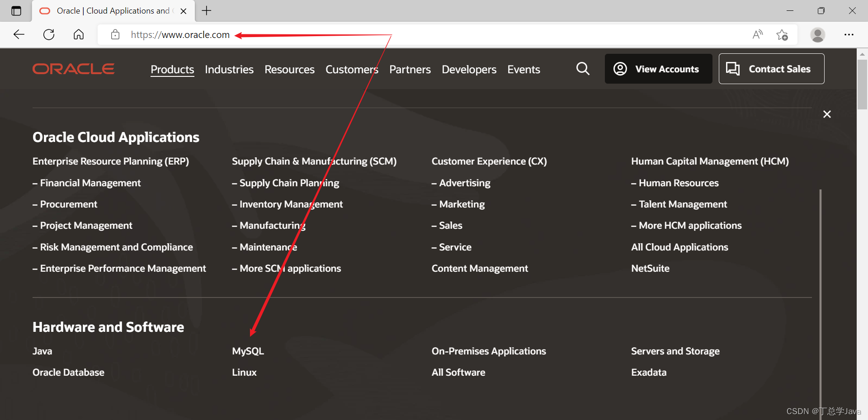Click the Contact Sales button
This screenshot has width=868, height=420.
tap(771, 69)
